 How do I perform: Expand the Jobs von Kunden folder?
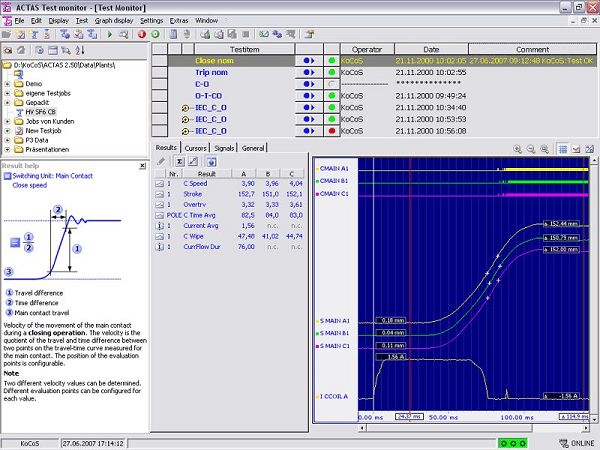click(x=9, y=122)
